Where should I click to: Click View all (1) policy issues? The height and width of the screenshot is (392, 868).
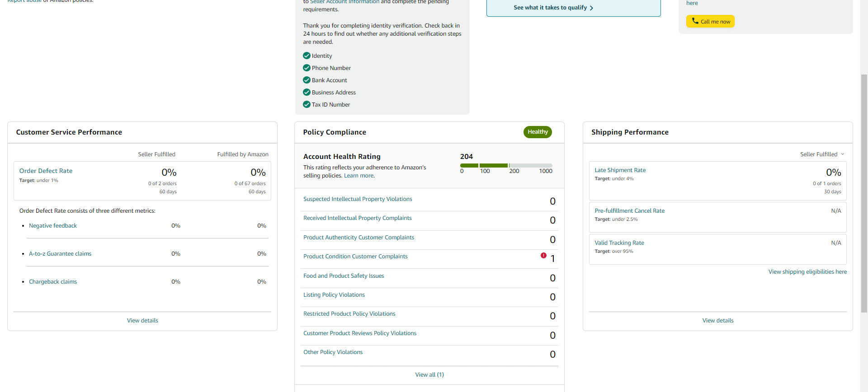click(x=429, y=375)
